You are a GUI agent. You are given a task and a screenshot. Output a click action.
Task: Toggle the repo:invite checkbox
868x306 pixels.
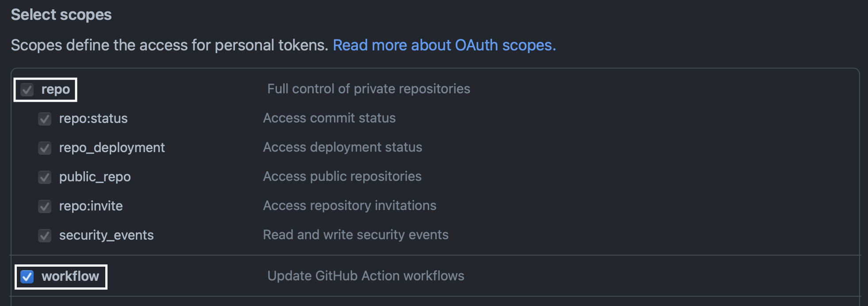click(45, 207)
